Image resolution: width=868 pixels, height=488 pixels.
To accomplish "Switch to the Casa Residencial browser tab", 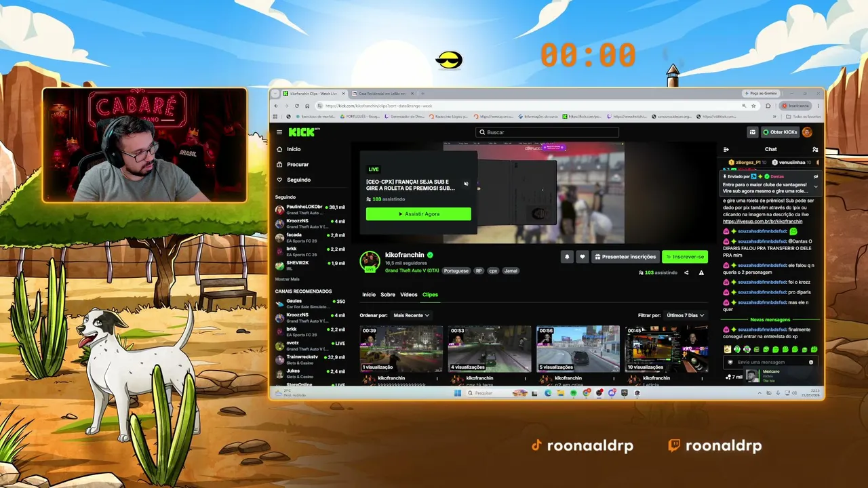I will click(x=382, y=94).
